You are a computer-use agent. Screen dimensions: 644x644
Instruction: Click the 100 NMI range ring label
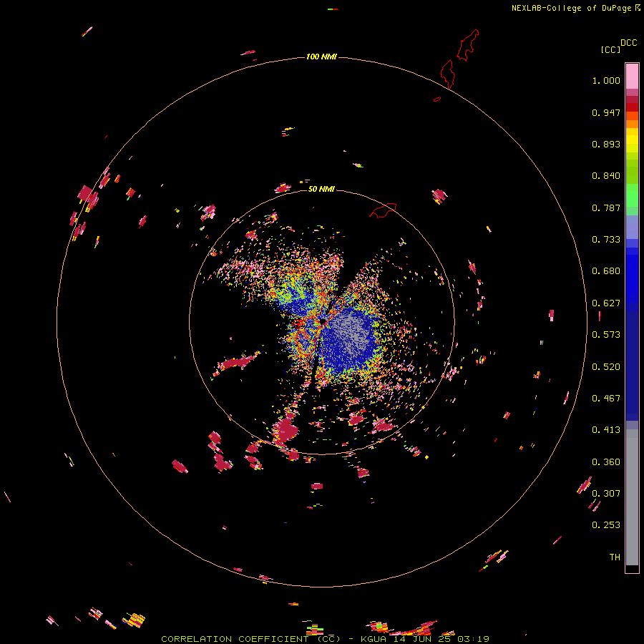321,57
